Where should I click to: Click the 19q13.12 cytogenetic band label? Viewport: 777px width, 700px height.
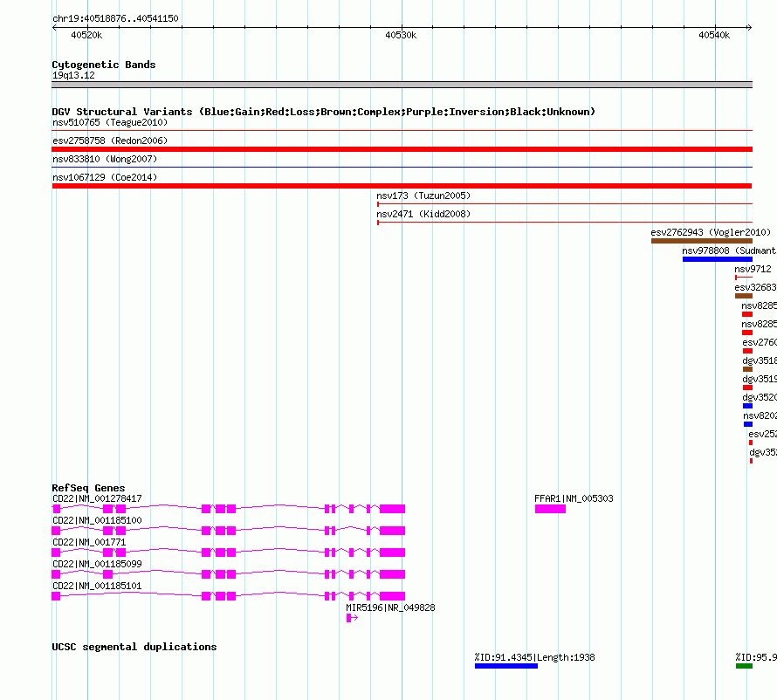pos(73,75)
